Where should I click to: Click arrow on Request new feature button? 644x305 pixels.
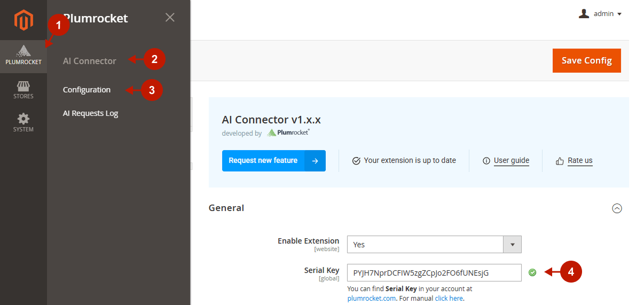point(315,161)
